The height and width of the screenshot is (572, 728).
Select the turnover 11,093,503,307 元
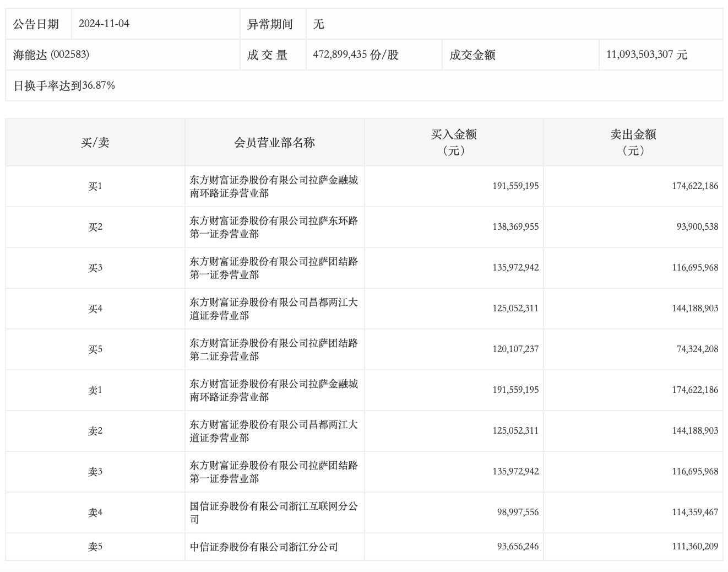tap(647, 55)
